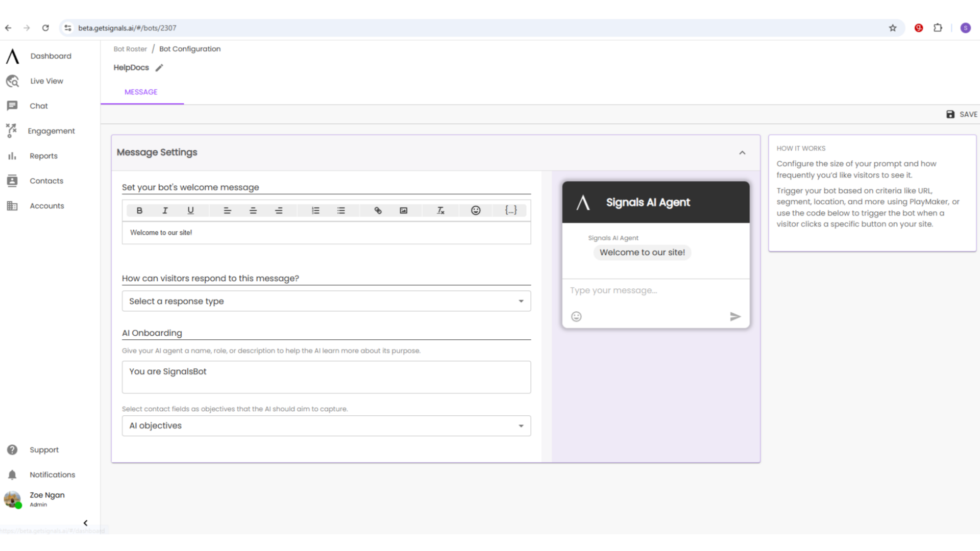Click the welcome message text input field

pos(327,232)
